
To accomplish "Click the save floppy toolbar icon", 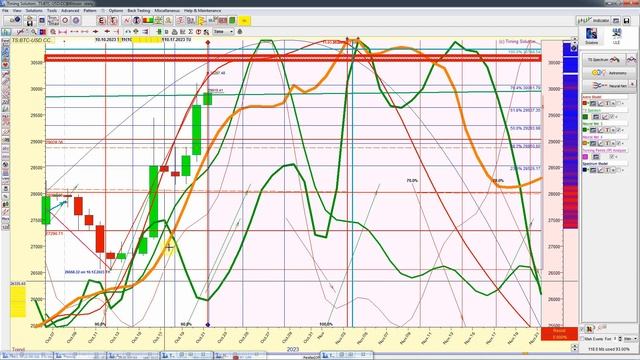I will [x=30, y=20].
